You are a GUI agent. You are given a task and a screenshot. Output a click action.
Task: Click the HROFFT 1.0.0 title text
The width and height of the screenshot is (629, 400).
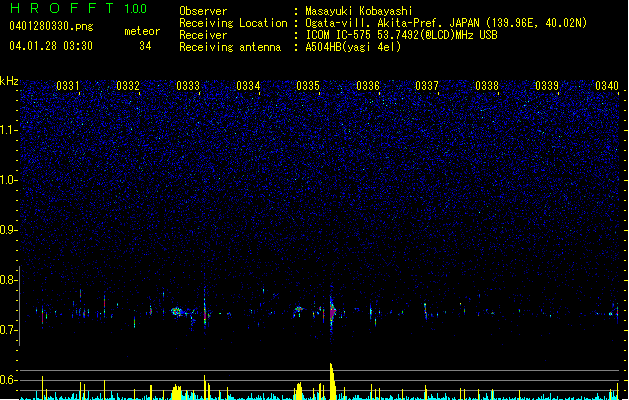pyautogui.click(x=78, y=8)
